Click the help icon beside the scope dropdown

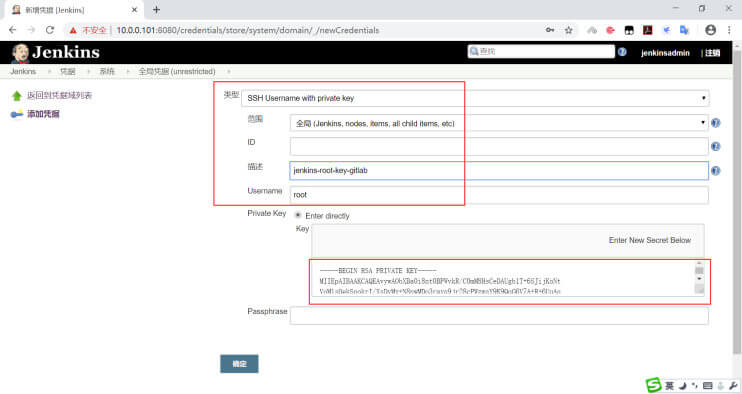tap(716, 123)
